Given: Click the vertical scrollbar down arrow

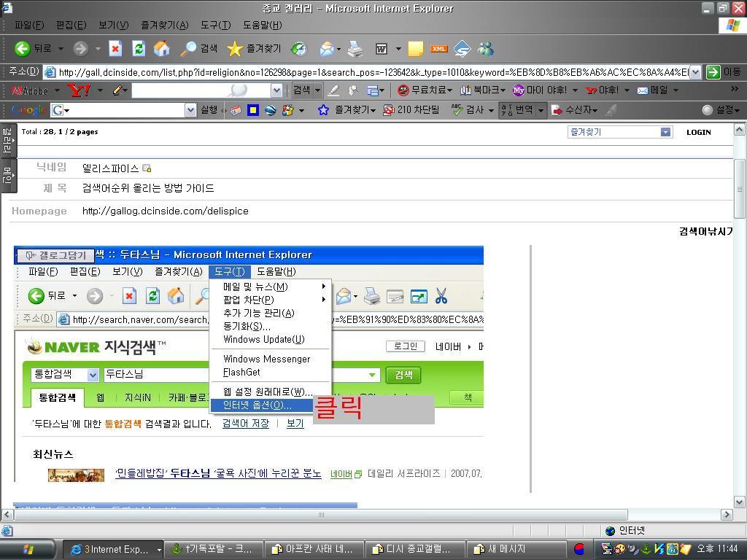Looking at the screenshot, I should click(740, 502).
